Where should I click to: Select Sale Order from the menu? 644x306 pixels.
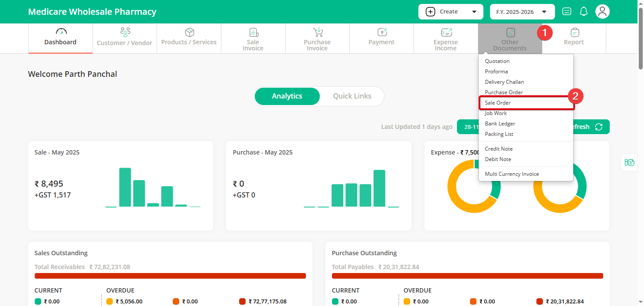pyautogui.click(x=498, y=103)
